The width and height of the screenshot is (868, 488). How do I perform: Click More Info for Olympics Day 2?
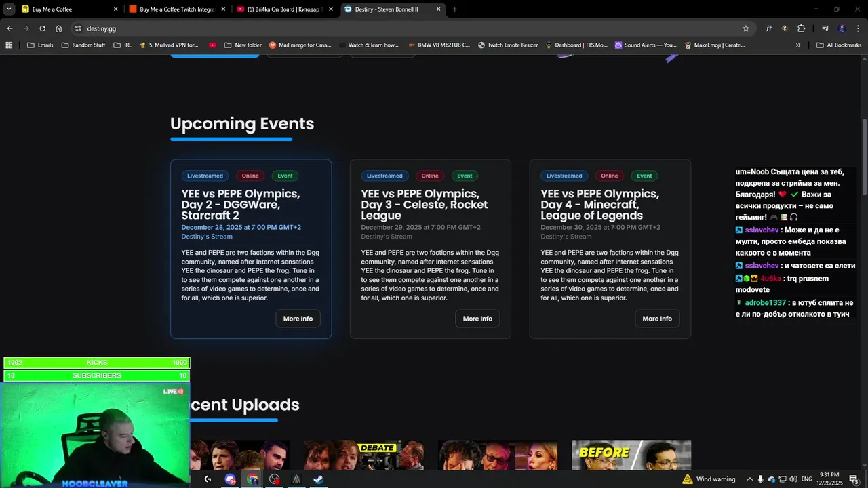[298, 319]
